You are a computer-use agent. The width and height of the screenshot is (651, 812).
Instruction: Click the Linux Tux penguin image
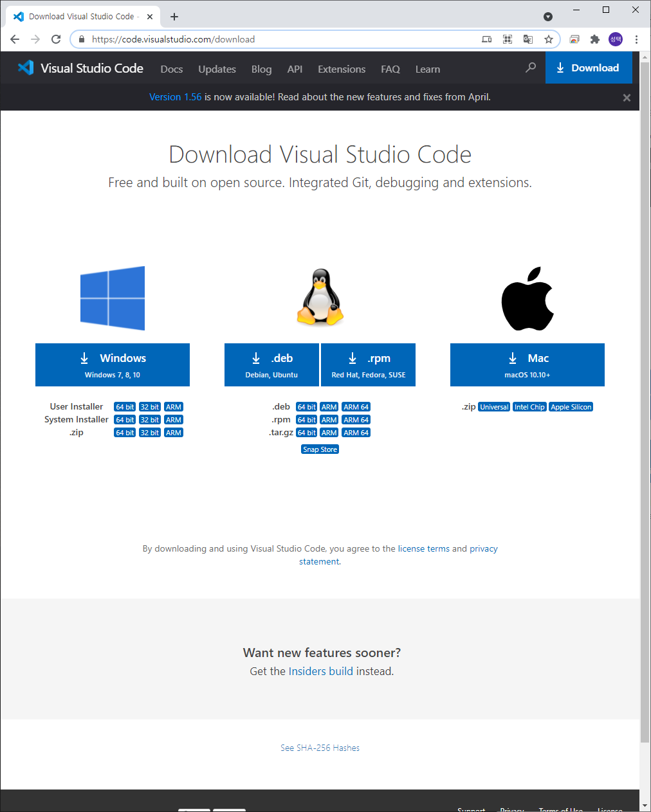(x=320, y=297)
